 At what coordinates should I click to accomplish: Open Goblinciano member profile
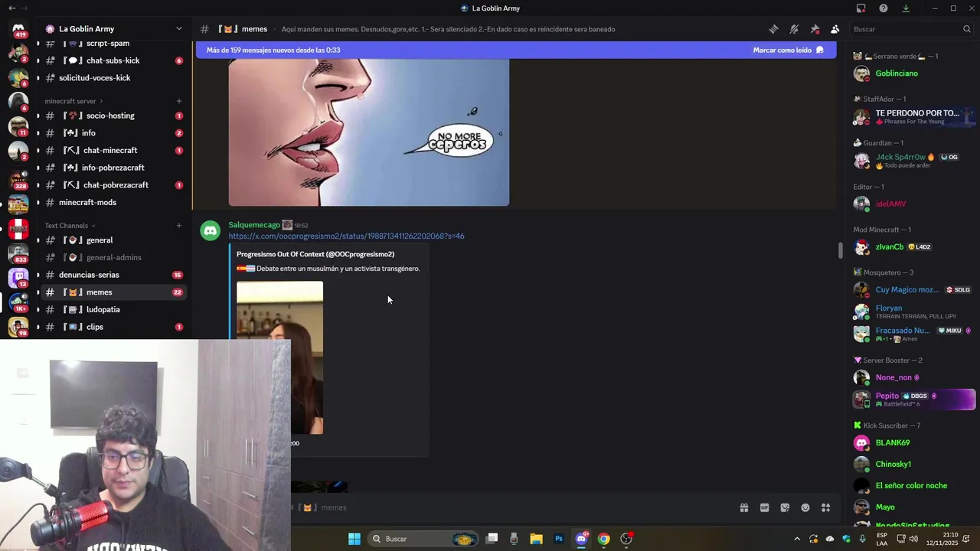[x=913, y=73]
